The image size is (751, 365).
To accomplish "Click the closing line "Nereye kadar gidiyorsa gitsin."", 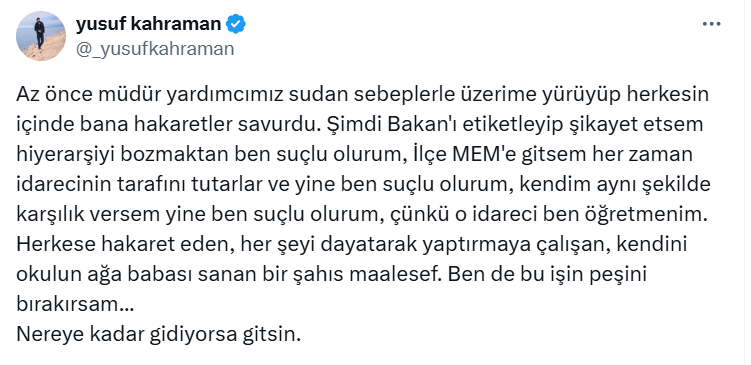I will pyautogui.click(x=159, y=335).
